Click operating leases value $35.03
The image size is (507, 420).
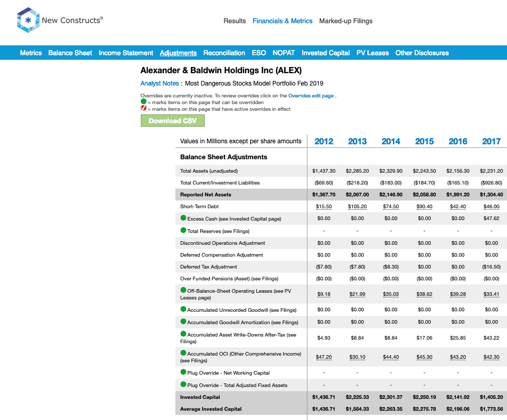390,294
